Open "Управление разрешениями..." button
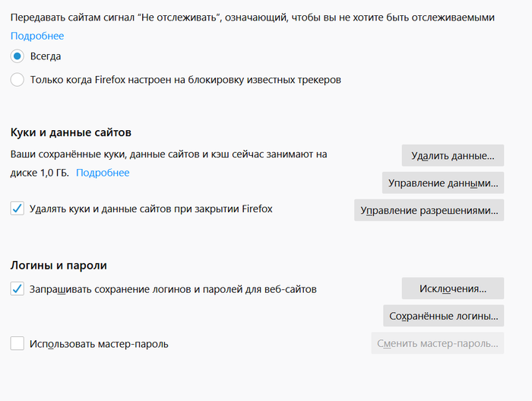The width and height of the screenshot is (532, 401). pos(429,210)
